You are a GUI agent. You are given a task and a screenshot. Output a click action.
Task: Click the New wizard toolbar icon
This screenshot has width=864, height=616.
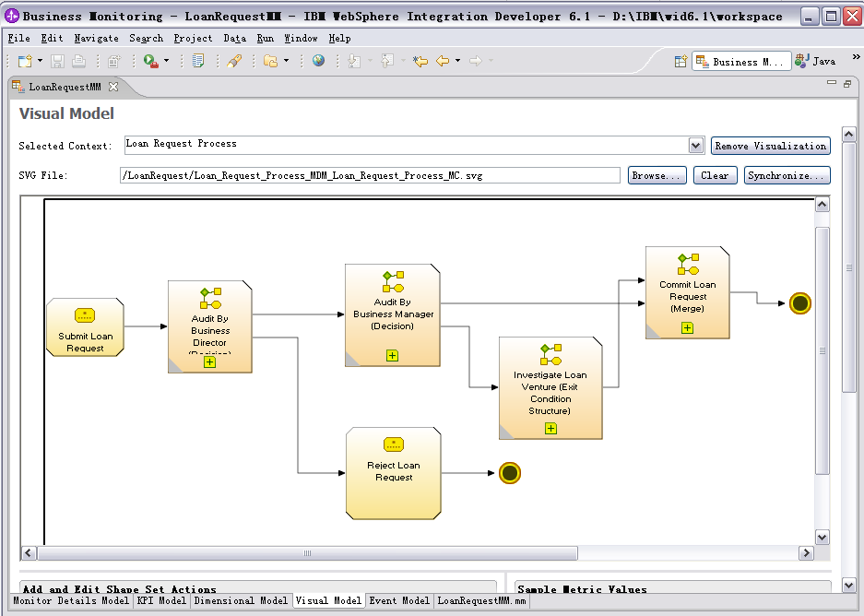pyautogui.click(x=25, y=61)
